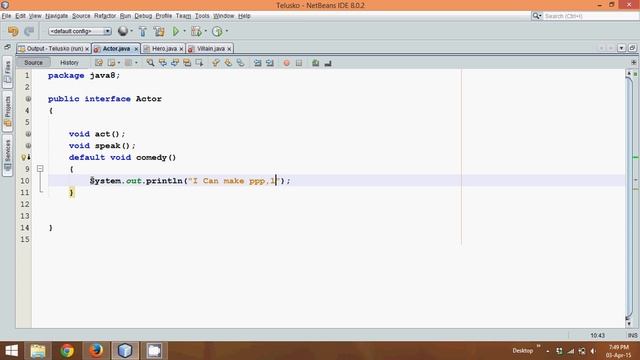
Task: Click the Windows Start button
Action: tap(11, 351)
